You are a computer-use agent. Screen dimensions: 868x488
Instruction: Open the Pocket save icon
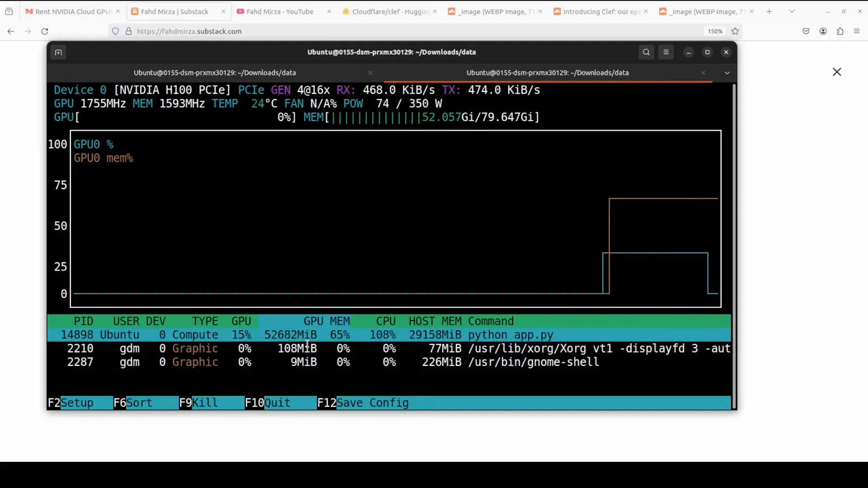806,31
